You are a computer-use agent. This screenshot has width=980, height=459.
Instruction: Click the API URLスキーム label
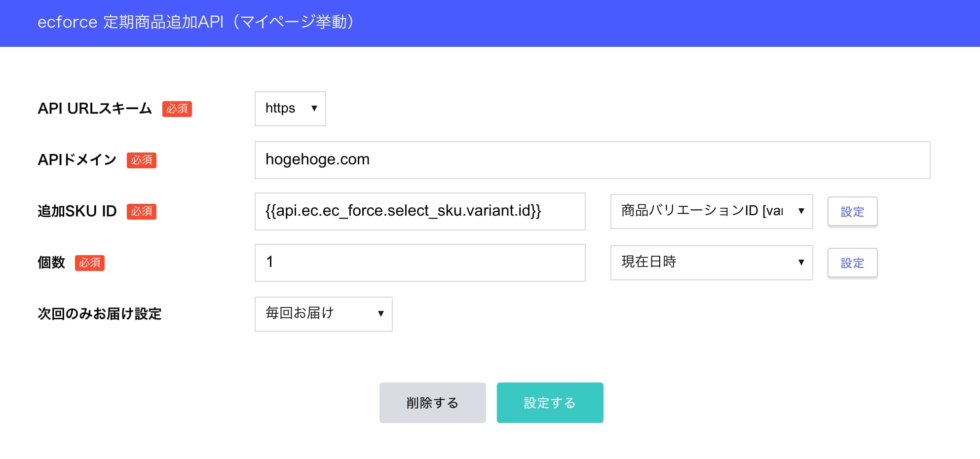click(95, 109)
